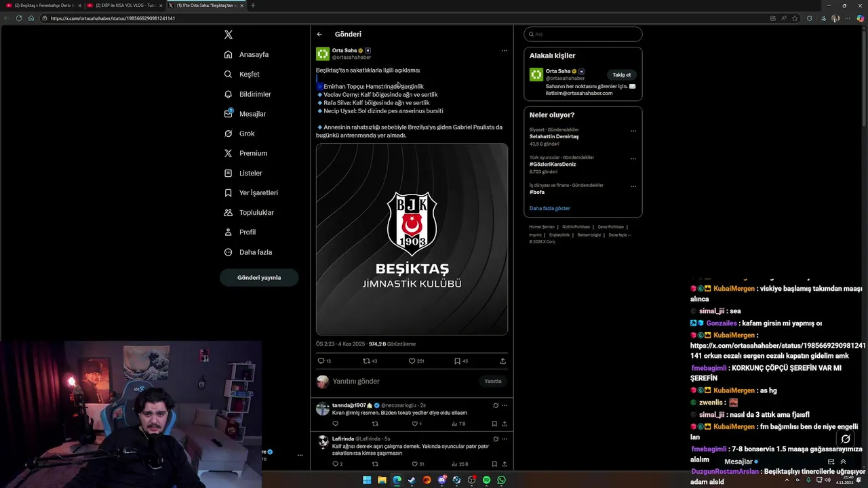Open the X logo home link

point(229,35)
